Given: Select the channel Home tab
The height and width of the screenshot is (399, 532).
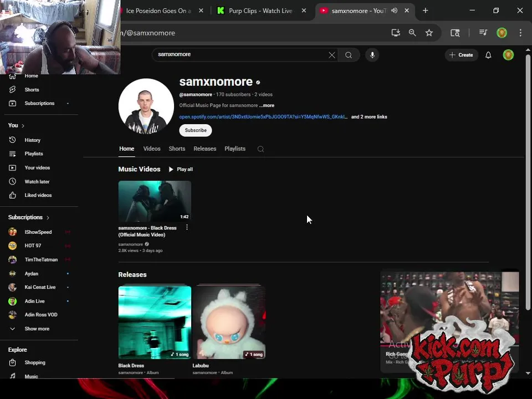Looking at the screenshot, I should [126, 149].
